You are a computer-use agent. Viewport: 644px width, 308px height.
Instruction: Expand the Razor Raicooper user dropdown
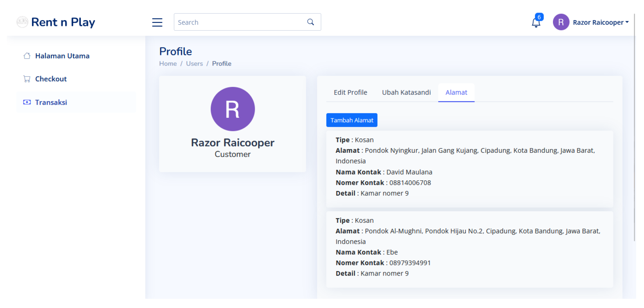point(601,23)
